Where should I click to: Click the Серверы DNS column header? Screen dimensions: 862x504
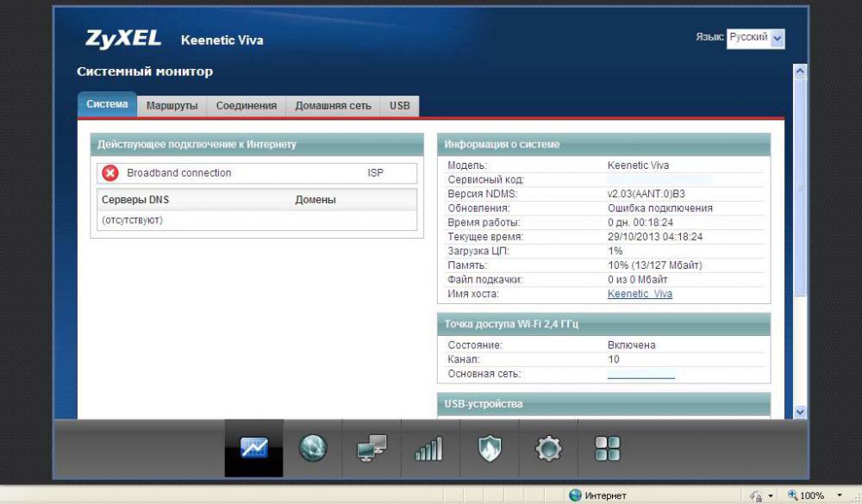135,200
